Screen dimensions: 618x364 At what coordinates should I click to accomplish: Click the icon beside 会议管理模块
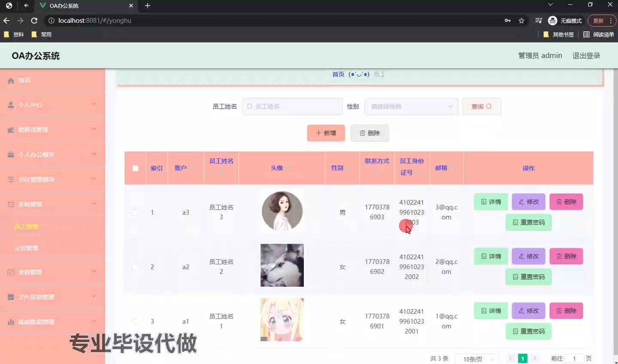pos(11,179)
